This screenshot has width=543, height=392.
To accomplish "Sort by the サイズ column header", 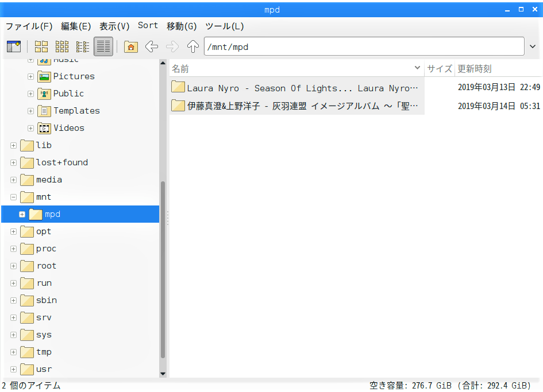I will pos(440,68).
